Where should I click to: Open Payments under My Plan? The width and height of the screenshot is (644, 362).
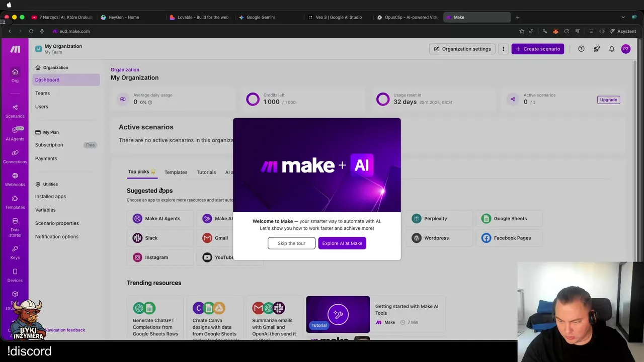(46, 158)
